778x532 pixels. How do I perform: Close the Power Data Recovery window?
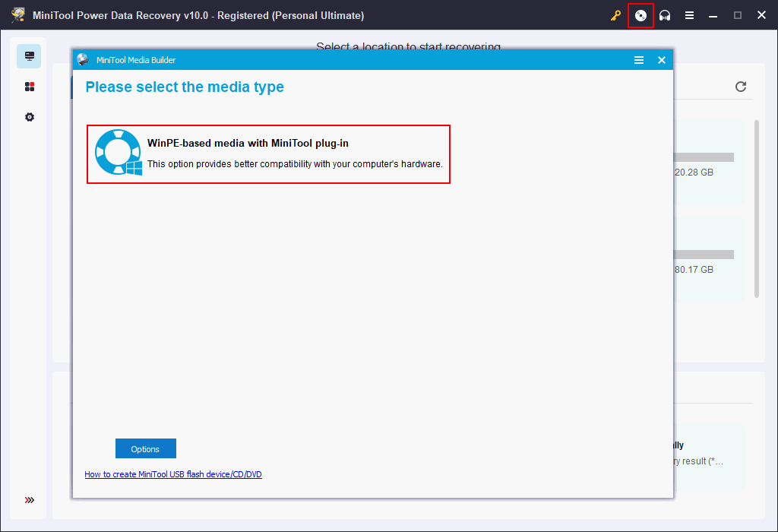pos(761,15)
